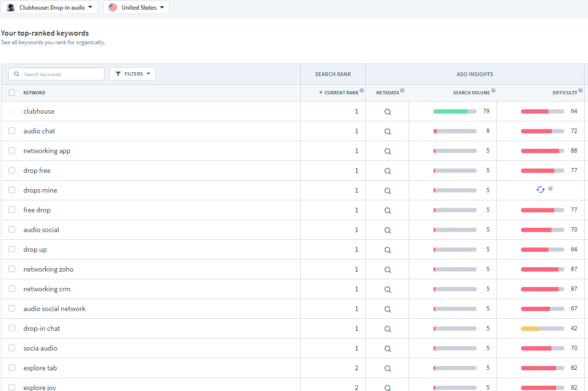This screenshot has height=391, width=588.
Task: Open metadata magnifier for clubhouse keyword
Action: point(388,112)
